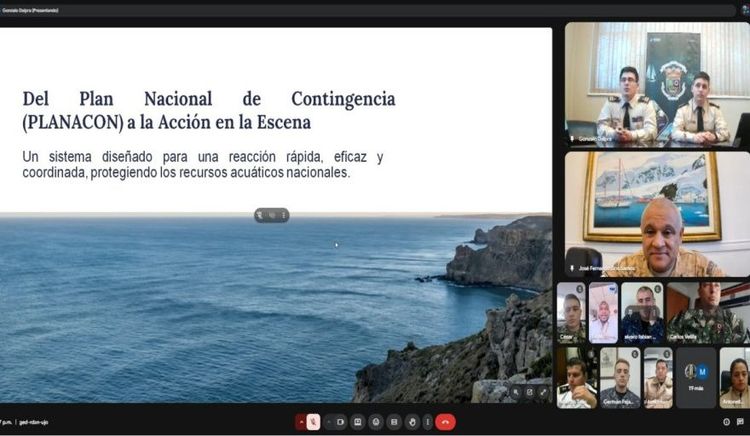The height and width of the screenshot is (436, 750).
Task: Click the PLANACON slide title text
Action: [209, 110]
